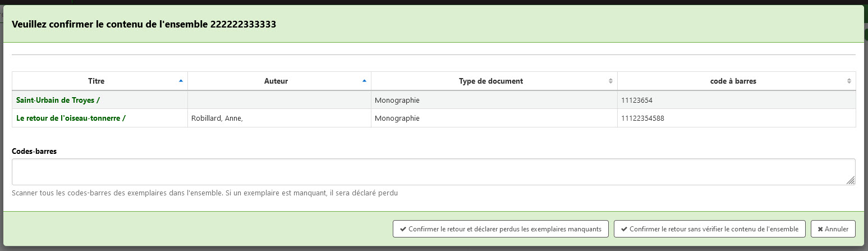Image resolution: width=868 pixels, height=251 pixels.
Task: Click the resize grip of the Codes-barres textarea
Action: pyautogui.click(x=851, y=180)
